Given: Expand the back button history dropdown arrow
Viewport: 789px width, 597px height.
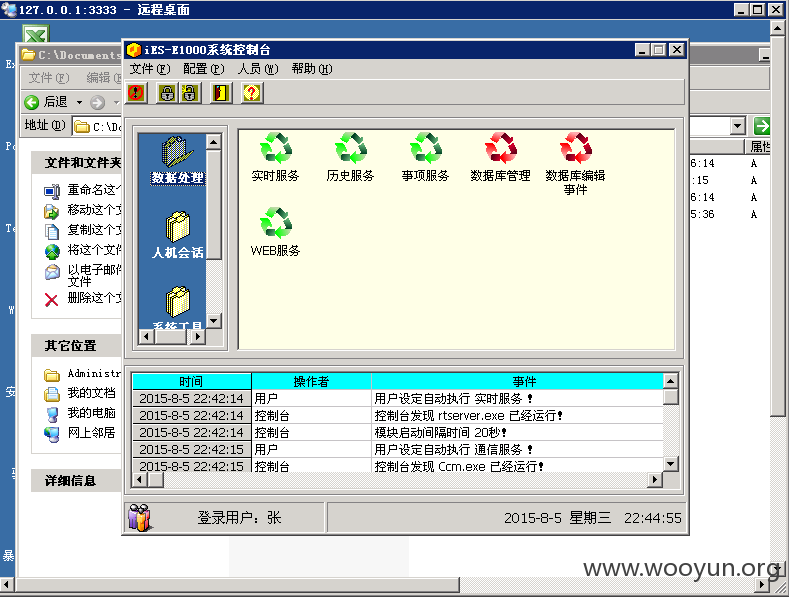Looking at the screenshot, I should click(x=79, y=103).
